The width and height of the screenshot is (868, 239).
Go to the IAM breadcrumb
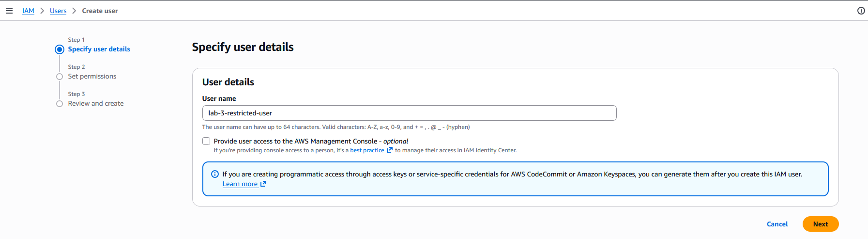(x=28, y=11)
